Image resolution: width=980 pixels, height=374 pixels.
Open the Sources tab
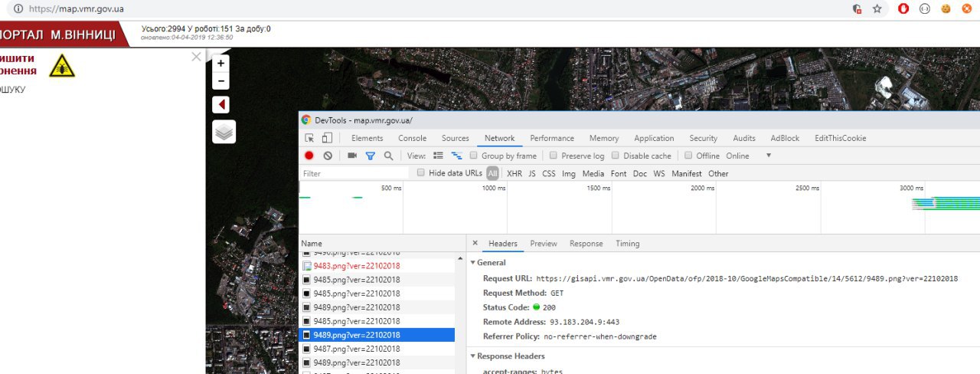pyautogui.click(x=456, y=138)
